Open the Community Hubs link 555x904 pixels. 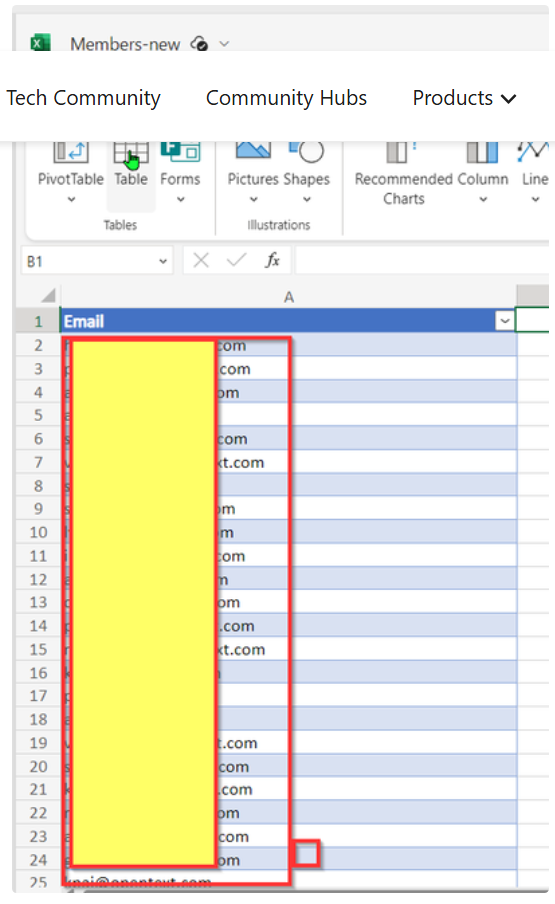286,98
